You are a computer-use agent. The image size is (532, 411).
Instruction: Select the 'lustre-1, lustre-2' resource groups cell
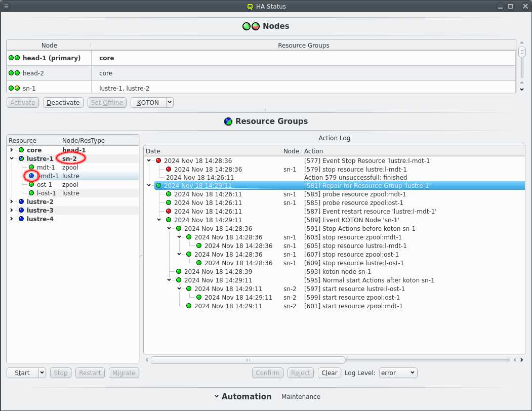(303, 88)
